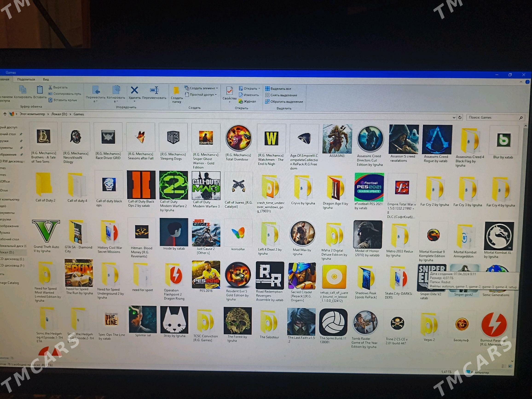Select Spec Ops The Line icon

pos(111,319)
